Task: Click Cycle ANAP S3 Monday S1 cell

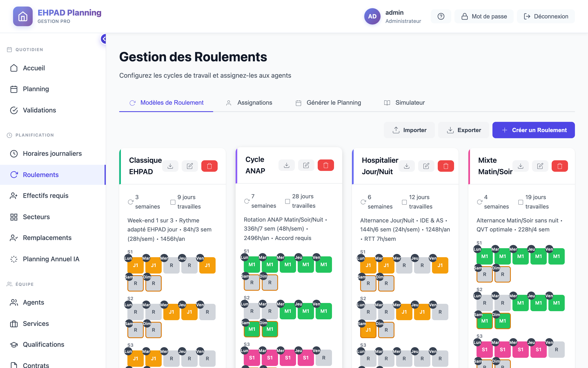Action: (x=252, y=358)
